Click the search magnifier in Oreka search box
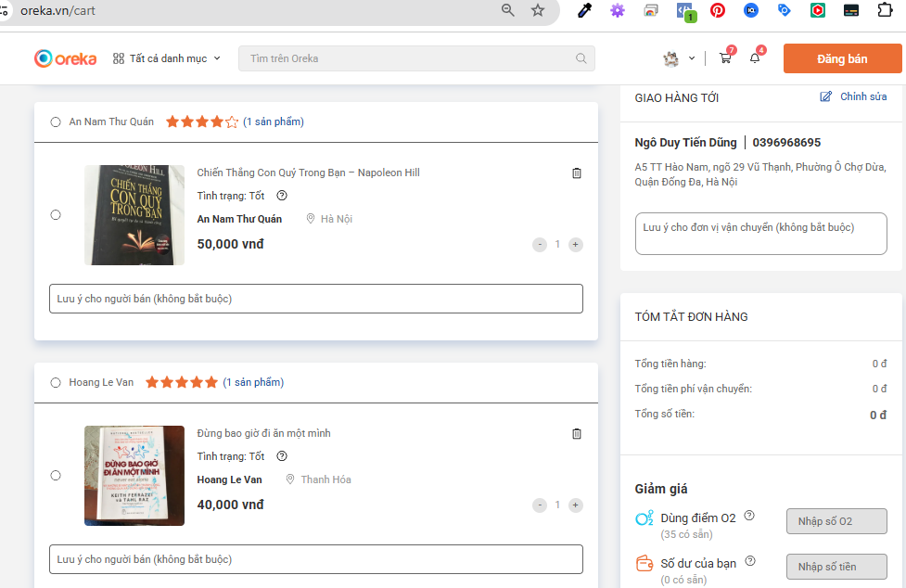The width and height of the screenshot is (906, 588). 581,58
